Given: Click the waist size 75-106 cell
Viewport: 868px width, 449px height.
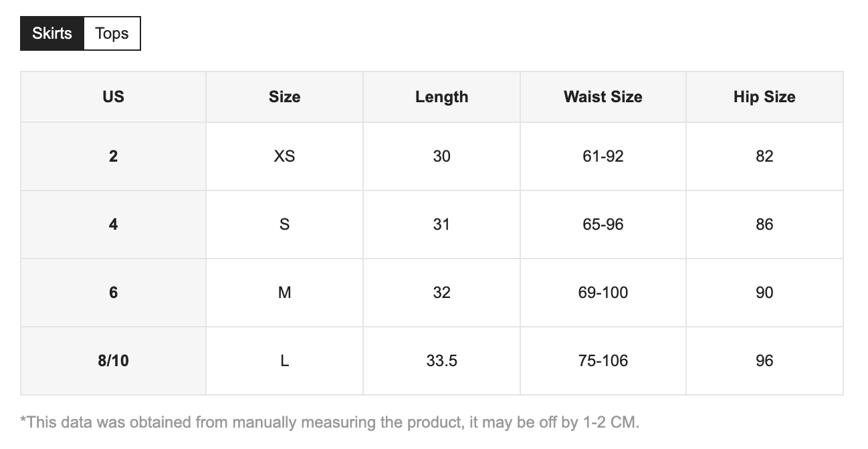Looking at the screenshot, I should [x=603, y=361].
